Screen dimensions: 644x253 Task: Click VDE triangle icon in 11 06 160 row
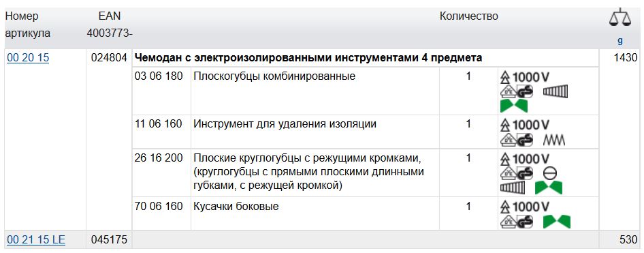(x=509, y=140)
